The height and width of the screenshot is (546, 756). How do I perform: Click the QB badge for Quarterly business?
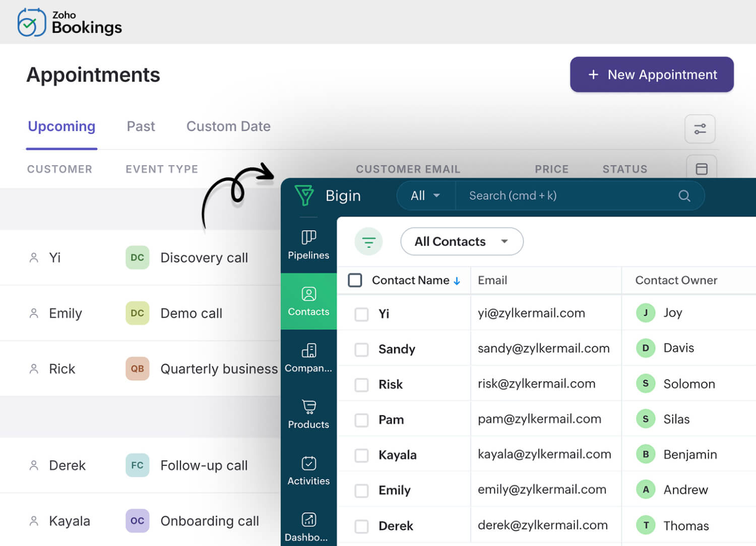[137, 369]
